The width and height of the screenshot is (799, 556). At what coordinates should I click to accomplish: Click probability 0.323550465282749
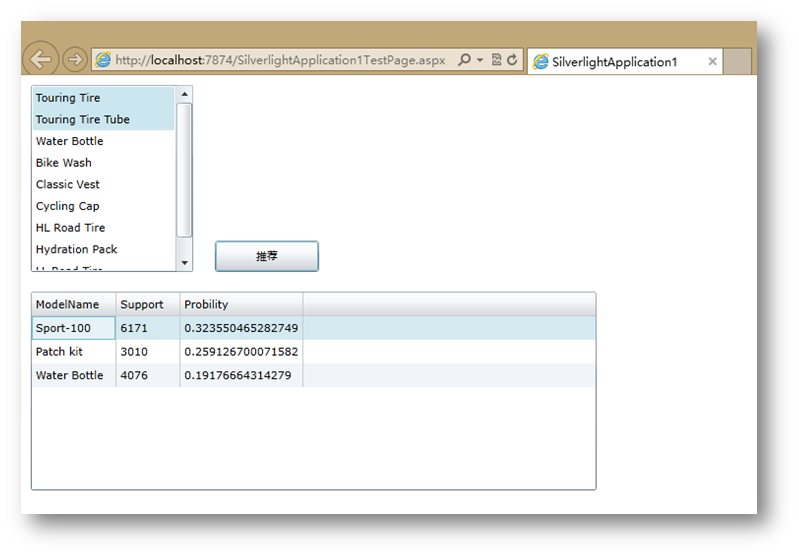241,328
